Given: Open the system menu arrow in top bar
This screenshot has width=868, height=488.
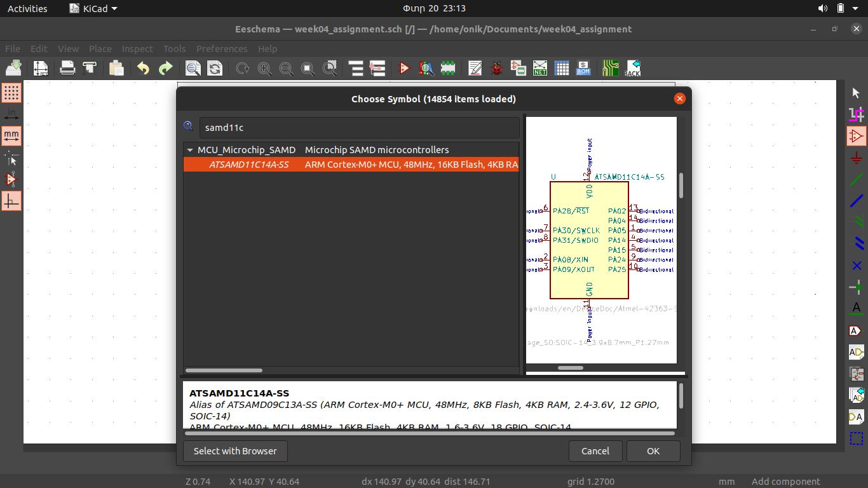Looking at the screenshot, I should pos(857,8).
